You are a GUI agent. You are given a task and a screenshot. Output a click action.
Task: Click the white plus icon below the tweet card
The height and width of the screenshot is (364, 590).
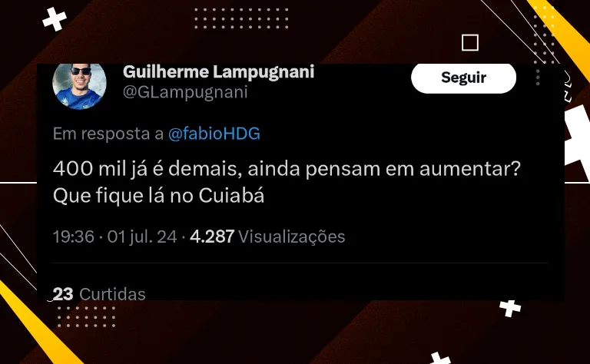[x=510, y=309]
